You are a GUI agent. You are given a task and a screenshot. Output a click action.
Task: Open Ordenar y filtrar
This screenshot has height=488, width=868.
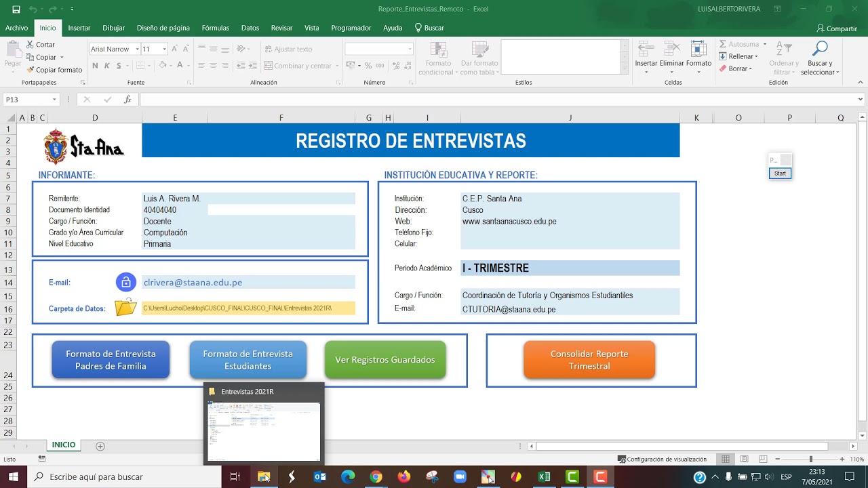[784, 58]
